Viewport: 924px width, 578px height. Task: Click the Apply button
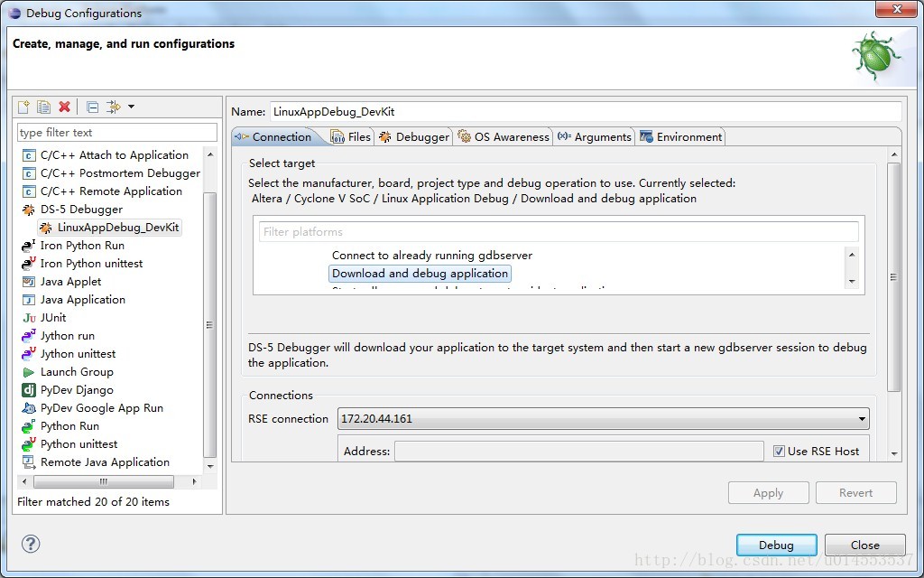click(769, 493)
